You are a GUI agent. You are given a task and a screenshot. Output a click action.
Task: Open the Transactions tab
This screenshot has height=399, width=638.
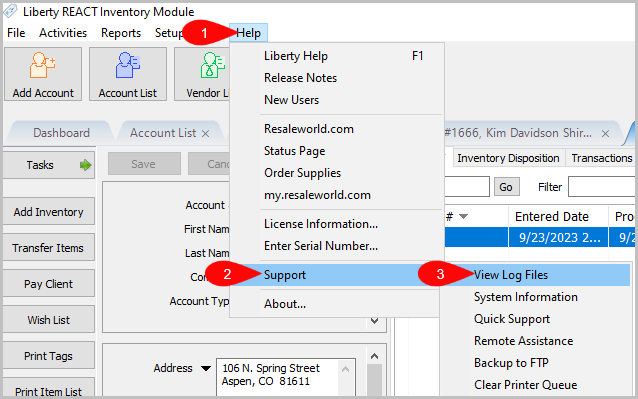602,158
